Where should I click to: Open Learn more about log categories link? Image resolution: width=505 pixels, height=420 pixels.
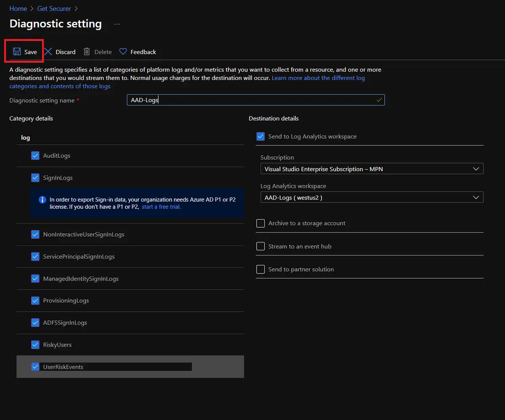[x=318, y=78]
